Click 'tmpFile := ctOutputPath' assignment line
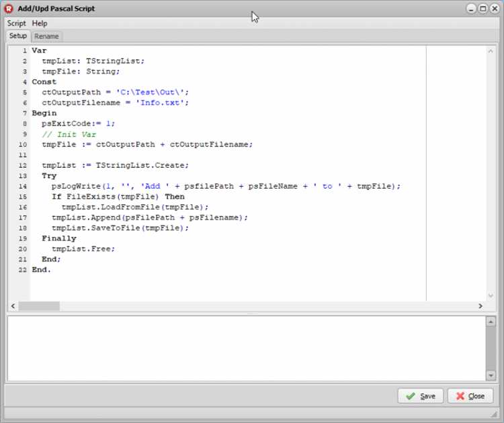The height and width of the screenshot is (423, 504). pos(147,144)
